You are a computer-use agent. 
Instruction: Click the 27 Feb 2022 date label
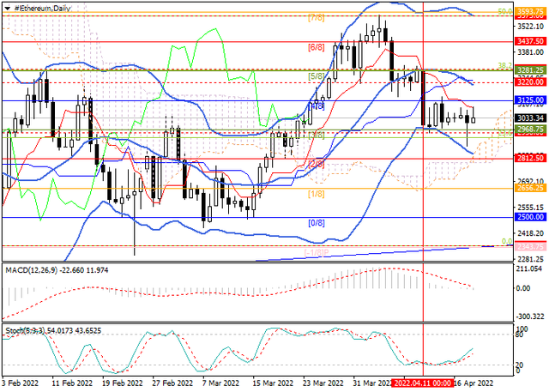pyautogui.click(x=173, y=383)
